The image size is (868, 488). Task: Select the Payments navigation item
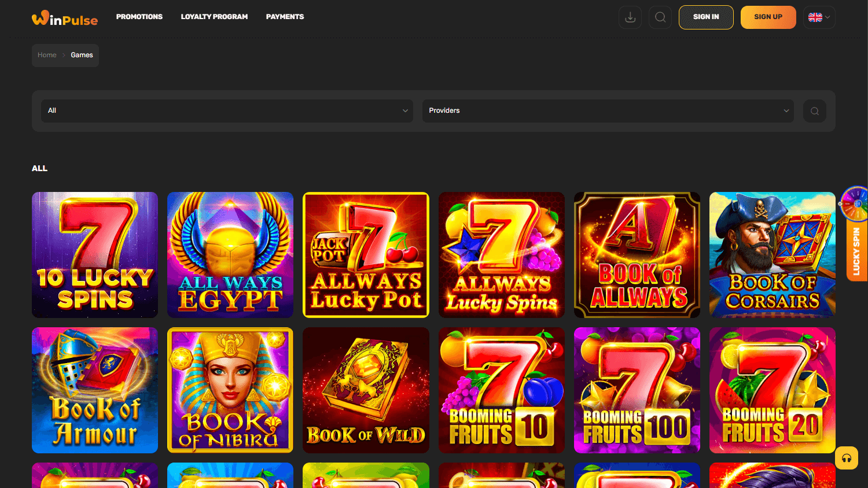pos(285,17)
